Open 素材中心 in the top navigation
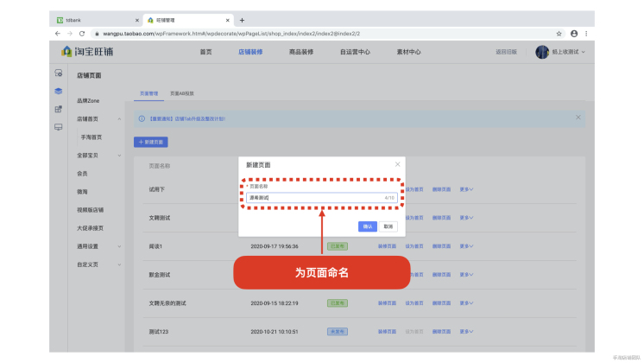Image resolution: width=644 pixels, height=363 pixels. pos(408,52)
